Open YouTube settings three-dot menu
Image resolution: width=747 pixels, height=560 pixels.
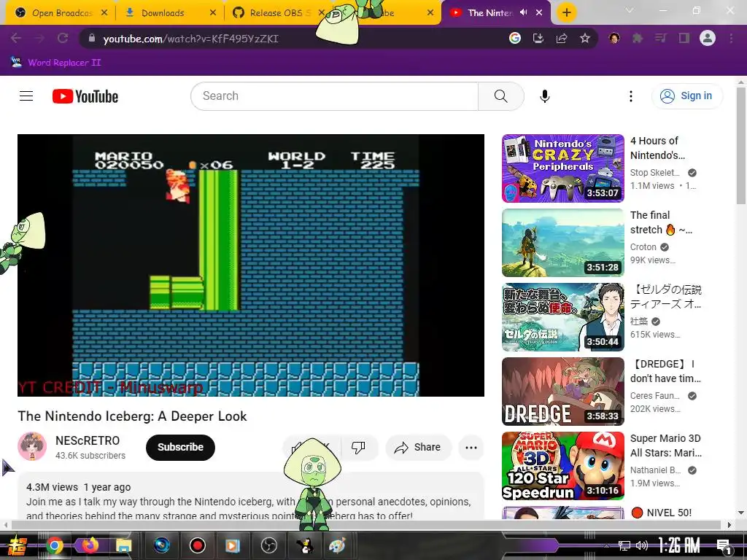pyautogui.click(x=631, y=96)
